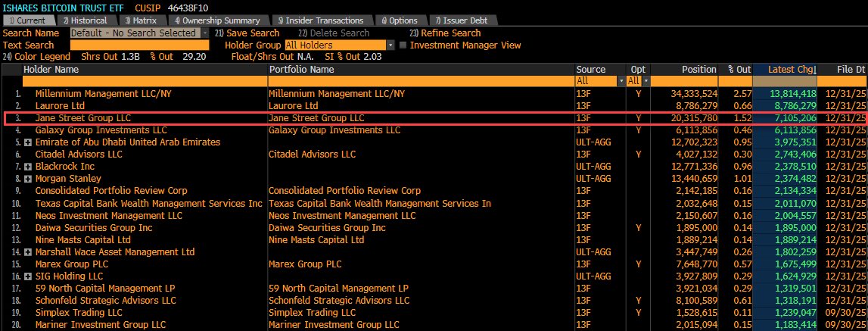Expand the SIG Holding LLC row

tap(28, 276)
